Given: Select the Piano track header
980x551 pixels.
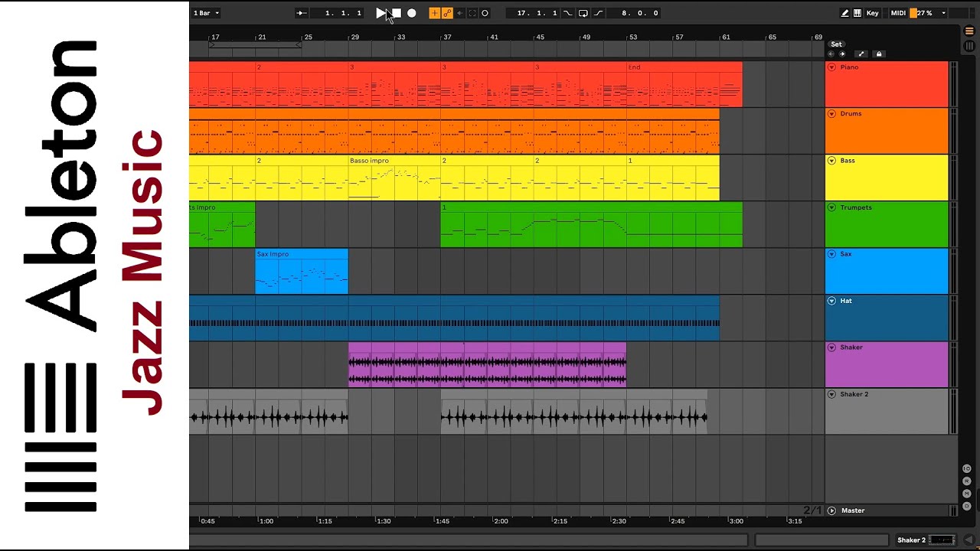Looking at the screenshot, I should click(887, 84).
